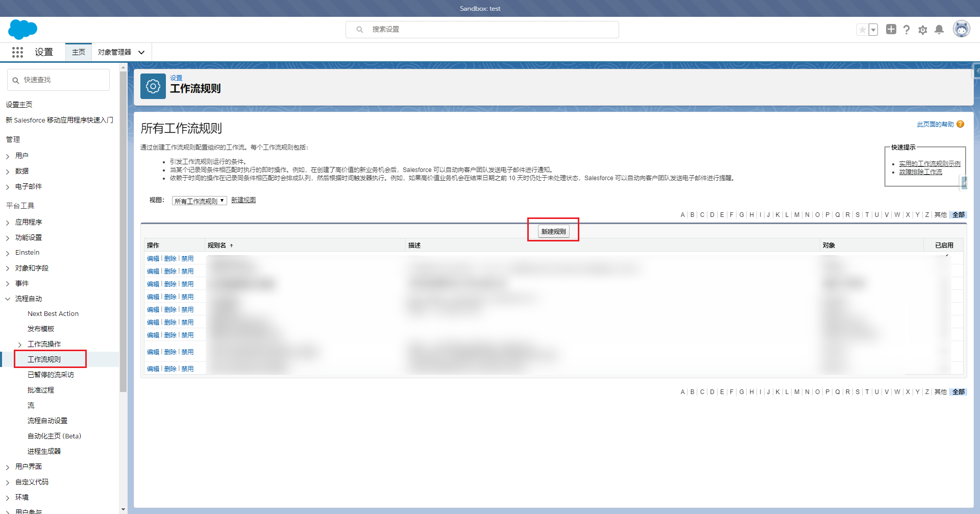Select 工作流规则 in sidebar
Viewport: 980px width, 514px height.
coord(44,359)
